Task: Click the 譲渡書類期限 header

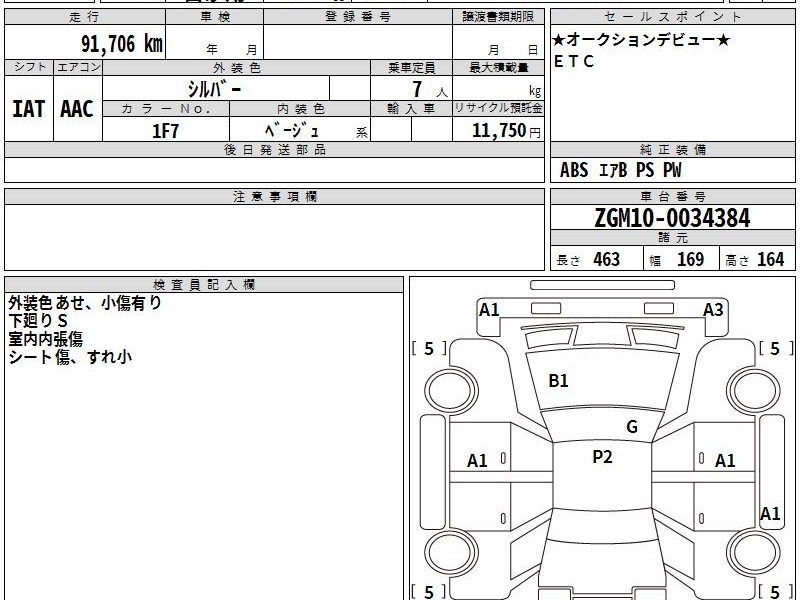Action: click(x=498, y=17)
